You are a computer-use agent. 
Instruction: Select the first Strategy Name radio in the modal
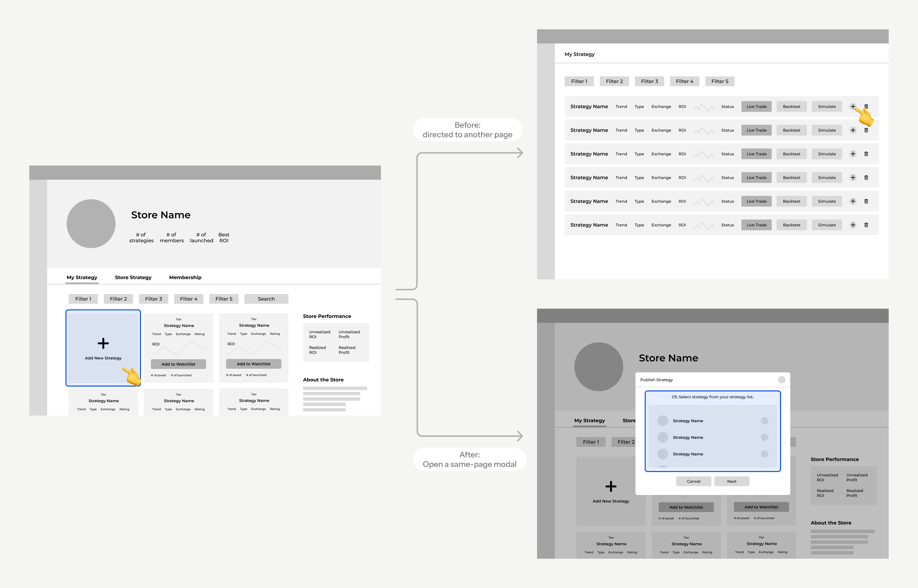pos(764,421)
